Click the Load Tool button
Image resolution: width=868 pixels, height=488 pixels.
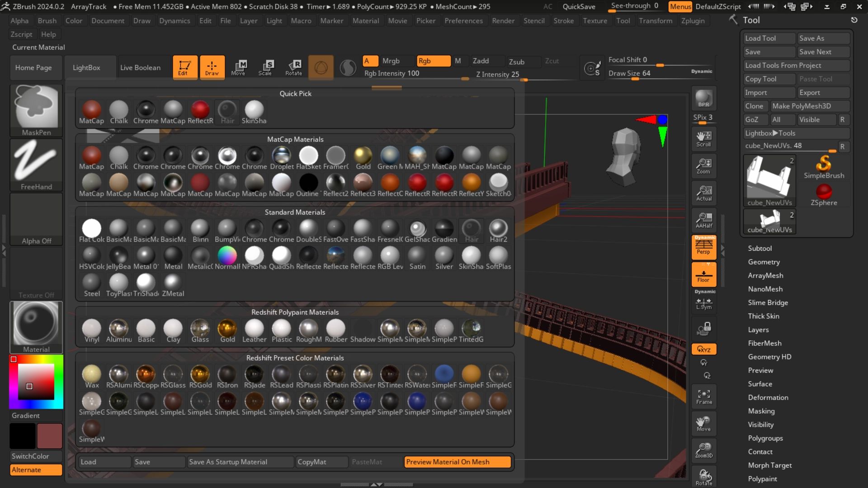(x=769, y=38)
